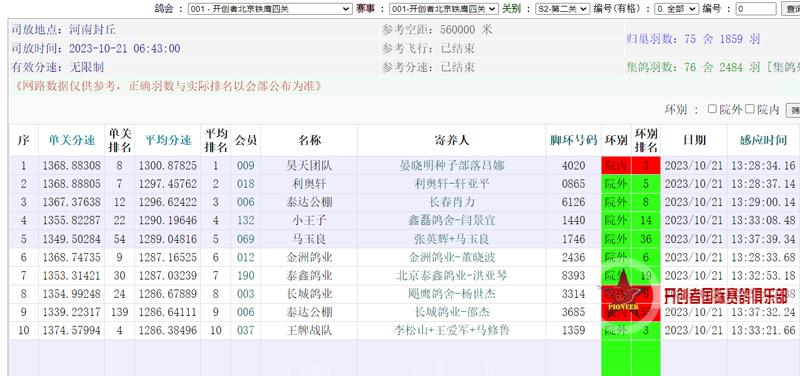This screenshot has width=800, height=376.
Task: Open member 003 link
Action: pos(245,294)
